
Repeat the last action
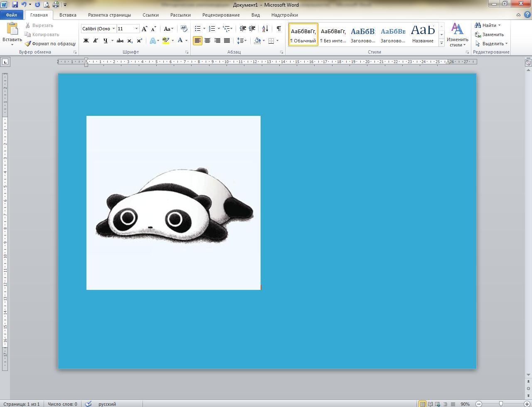pyautogui.click(x=37, y=5)
